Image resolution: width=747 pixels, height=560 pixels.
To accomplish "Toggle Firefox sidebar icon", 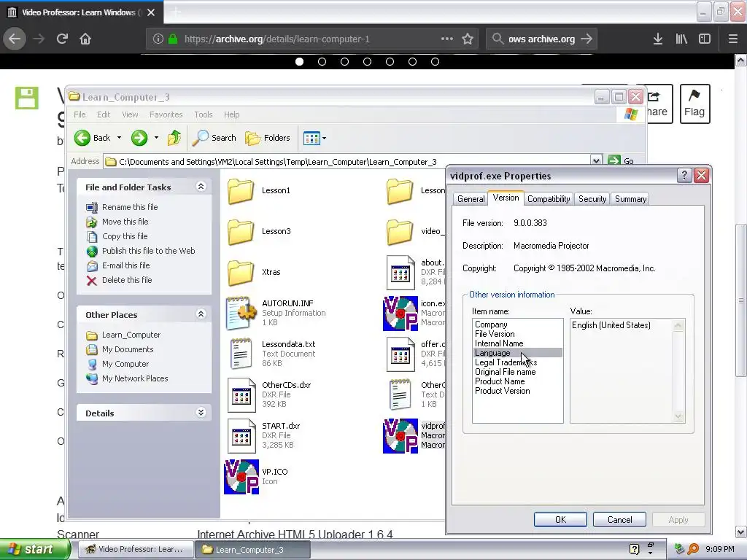I will click(704, 39).
